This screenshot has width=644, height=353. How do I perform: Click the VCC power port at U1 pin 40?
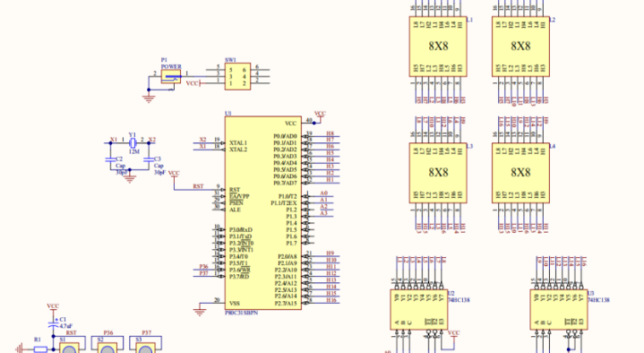tap(320, 116)
